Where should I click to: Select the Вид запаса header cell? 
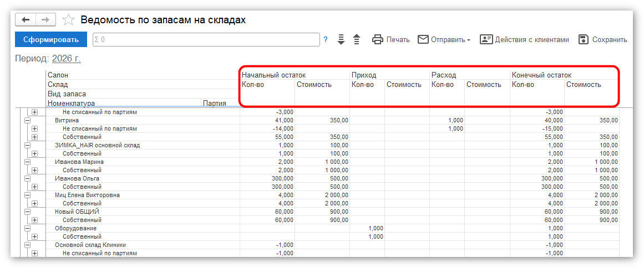click(x=143, y=94)
